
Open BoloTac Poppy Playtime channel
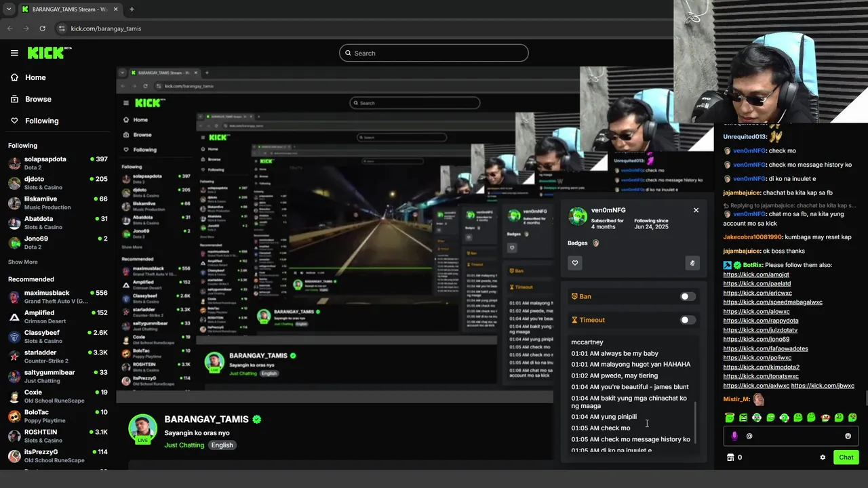click(58, 416)
